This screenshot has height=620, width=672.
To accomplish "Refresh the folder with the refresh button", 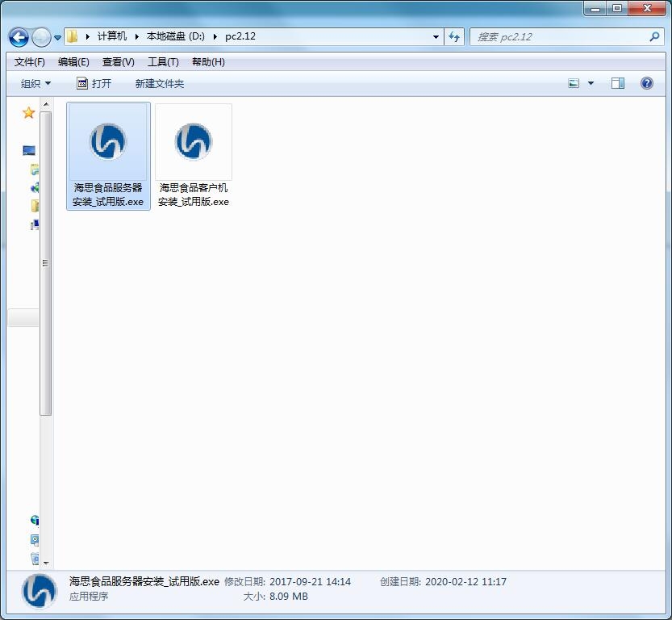I will [x=454, y=37].
